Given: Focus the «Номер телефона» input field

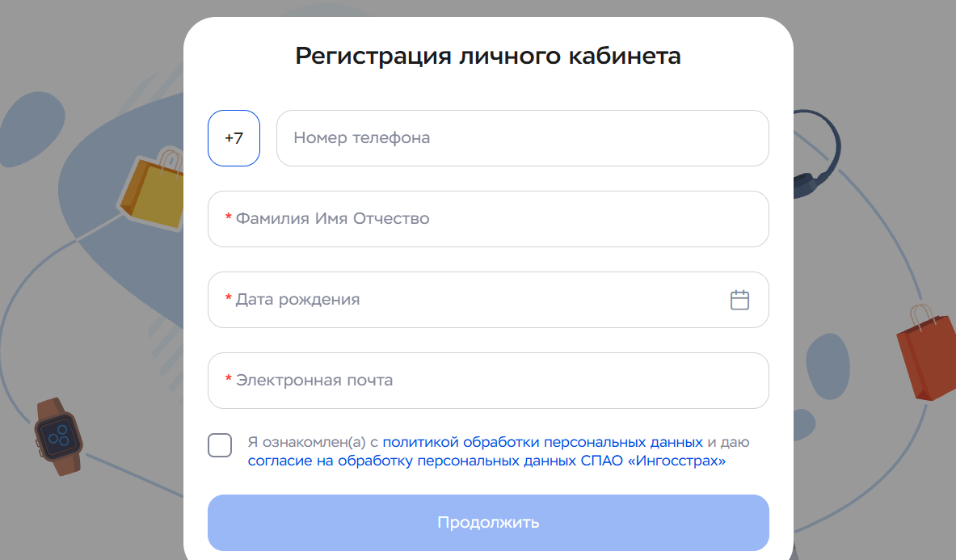Looking at the screenshot, I should [x=522, y=137].
